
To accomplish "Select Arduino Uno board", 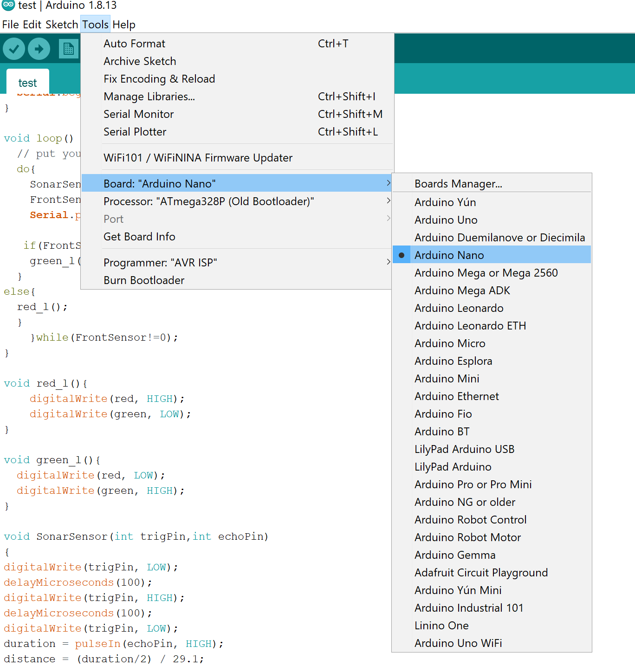I will click(492, 220).
